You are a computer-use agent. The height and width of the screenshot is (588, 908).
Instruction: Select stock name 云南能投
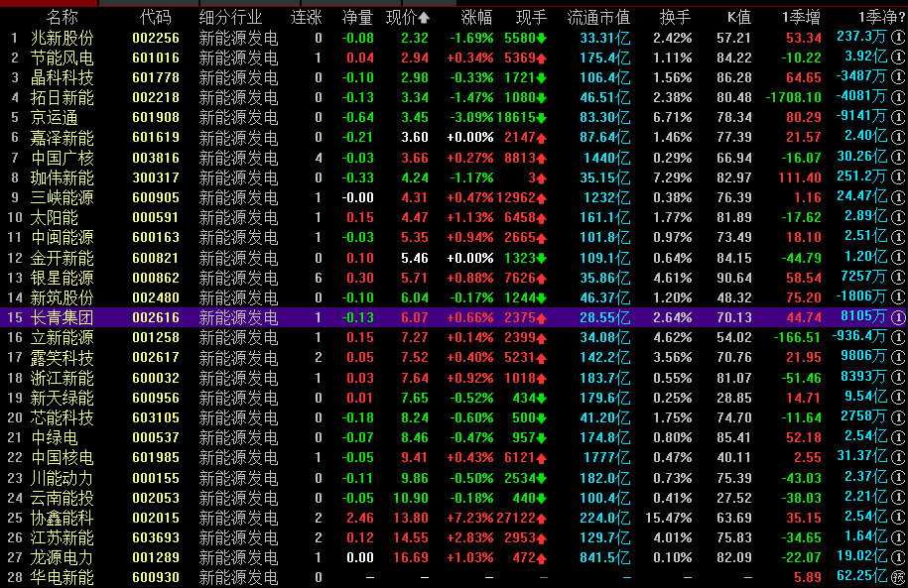[x=62, y=499]
